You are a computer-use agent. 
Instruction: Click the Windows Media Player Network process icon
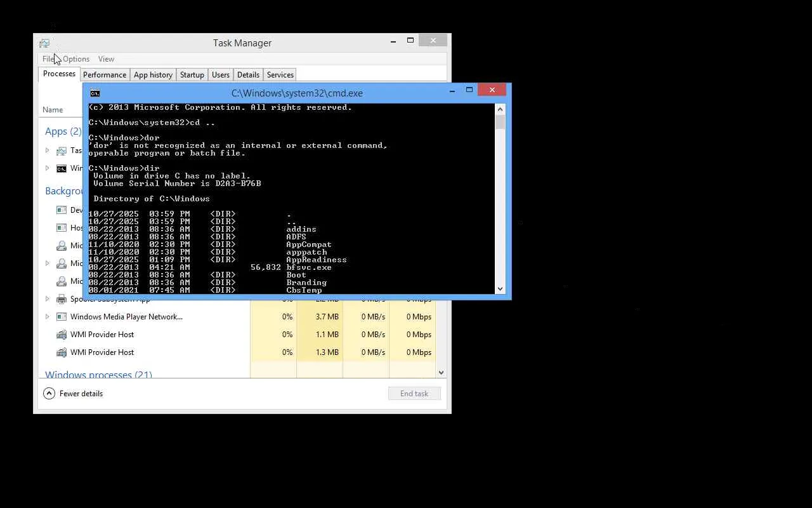(x=62, y=317)
